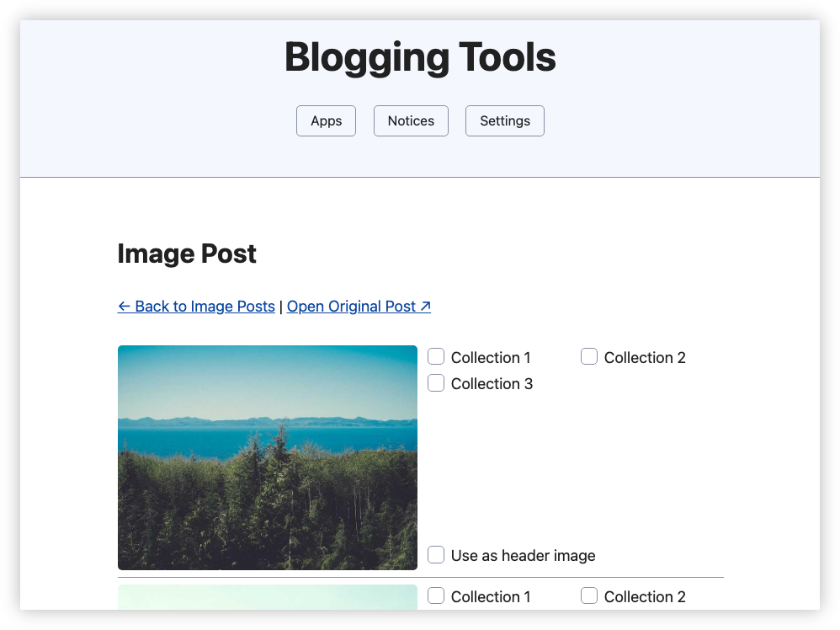Enable Collection 1 for the forest image
Viewport: 840px width, 630px height.
(x=436, y=356)
